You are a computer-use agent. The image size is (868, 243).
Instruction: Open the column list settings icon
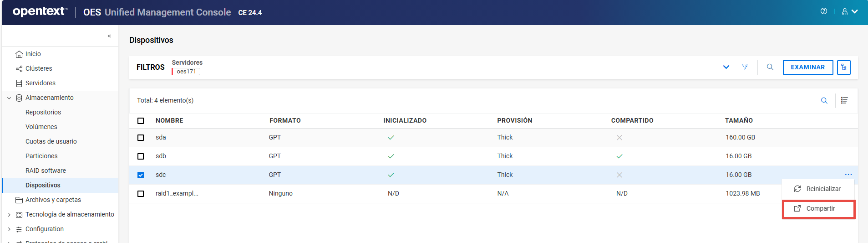click(x=844, y=101)
